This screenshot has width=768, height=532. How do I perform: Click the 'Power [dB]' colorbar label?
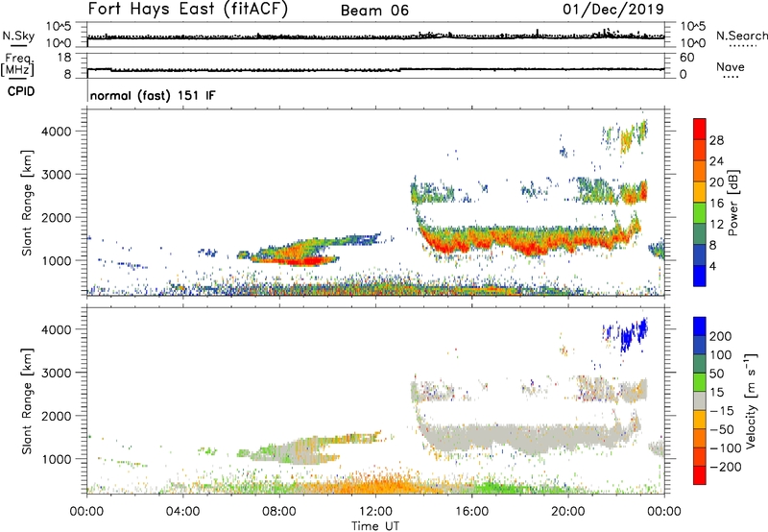tap(733, 203)
